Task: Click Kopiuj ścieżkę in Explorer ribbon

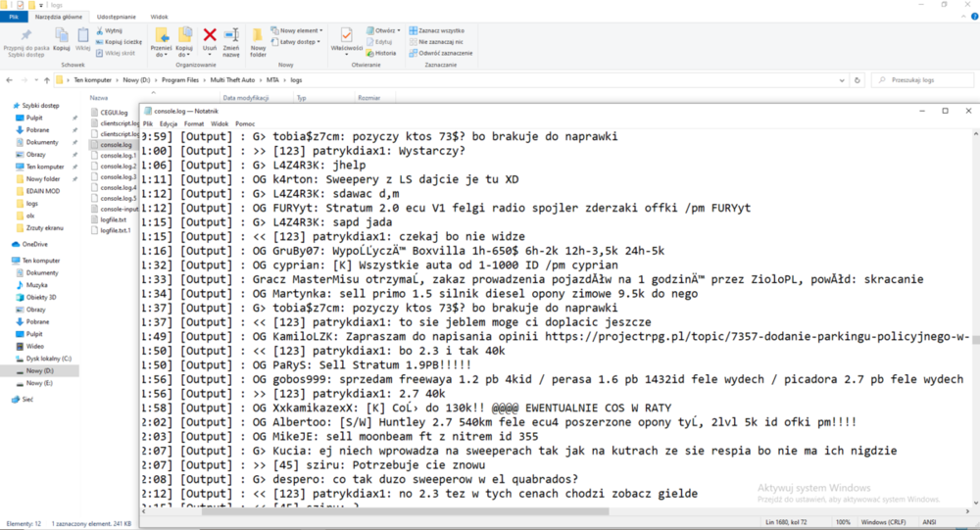Action: pos(119,42)
